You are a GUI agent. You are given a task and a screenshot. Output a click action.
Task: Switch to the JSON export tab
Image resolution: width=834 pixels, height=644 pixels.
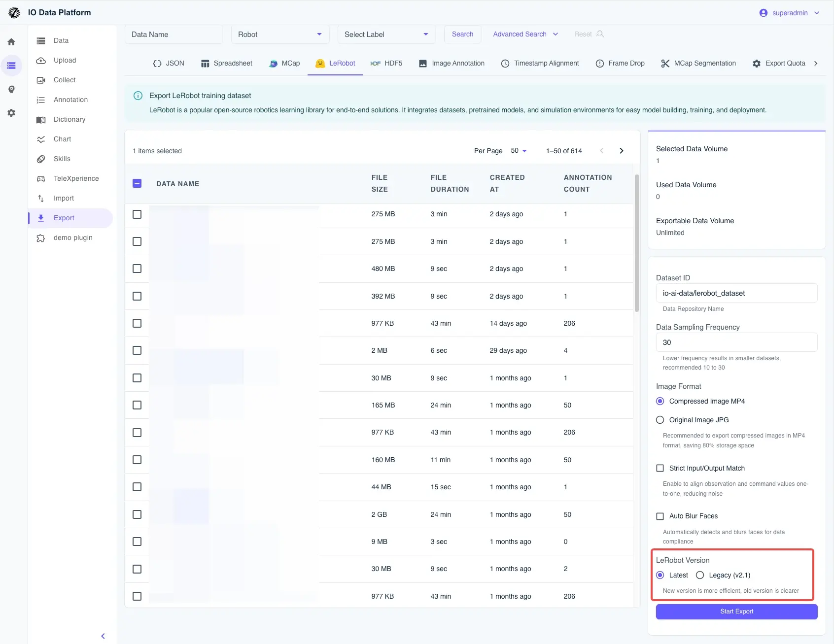tap(168, 63)
